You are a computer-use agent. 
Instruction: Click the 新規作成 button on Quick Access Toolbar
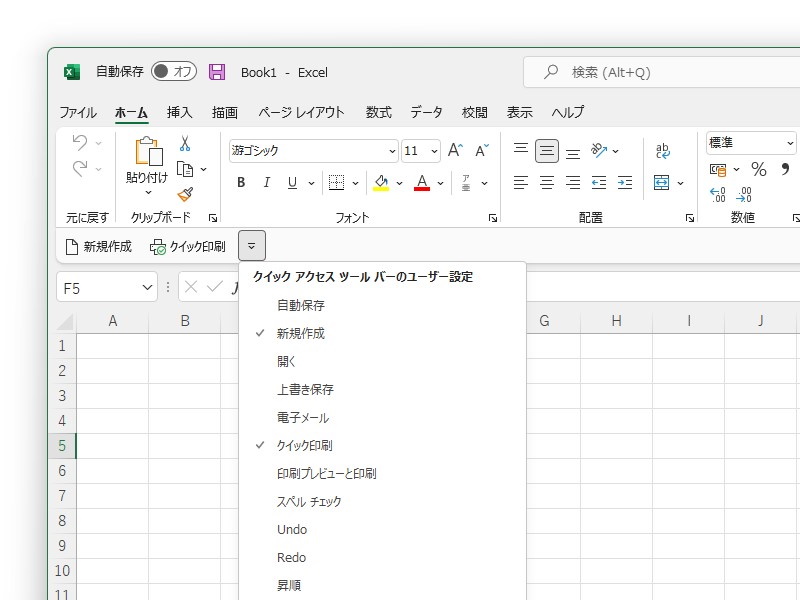[x=98, y=246]
